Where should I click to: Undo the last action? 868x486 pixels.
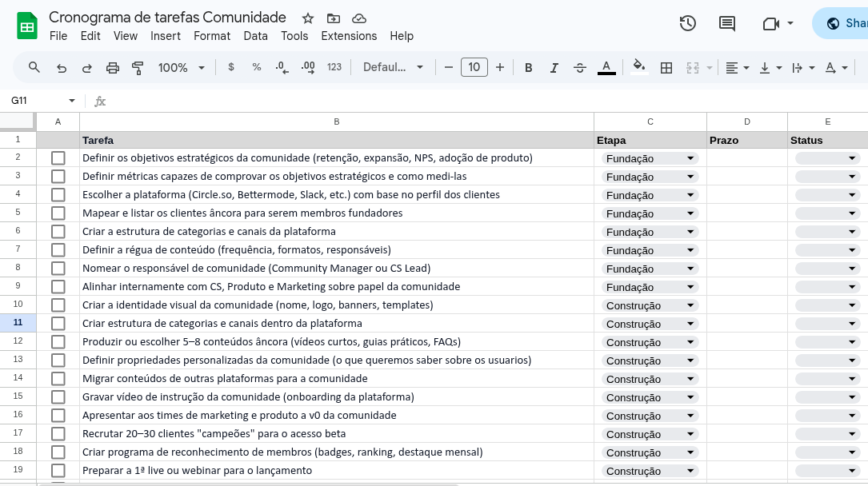(61, 67)
